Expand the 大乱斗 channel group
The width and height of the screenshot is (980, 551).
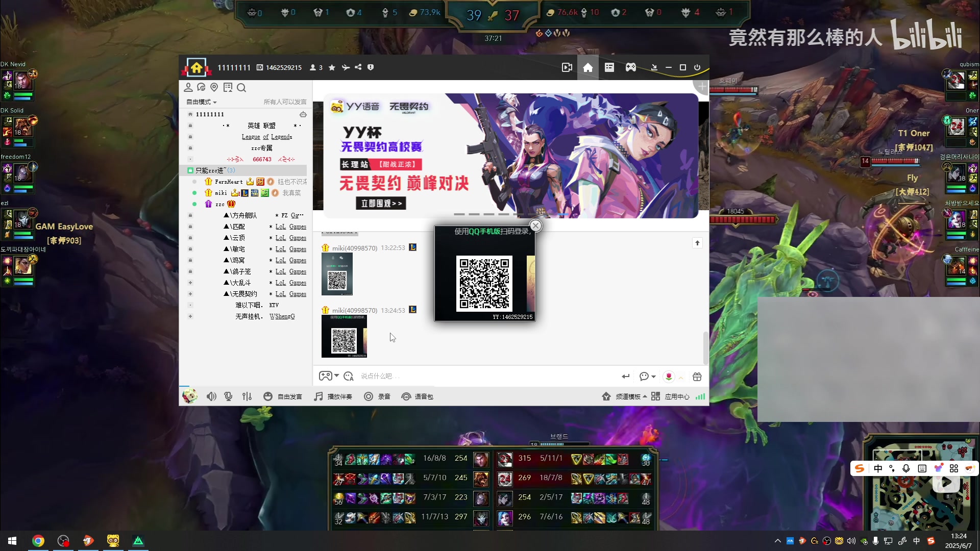pyautogui.click(x=190, y=283)
